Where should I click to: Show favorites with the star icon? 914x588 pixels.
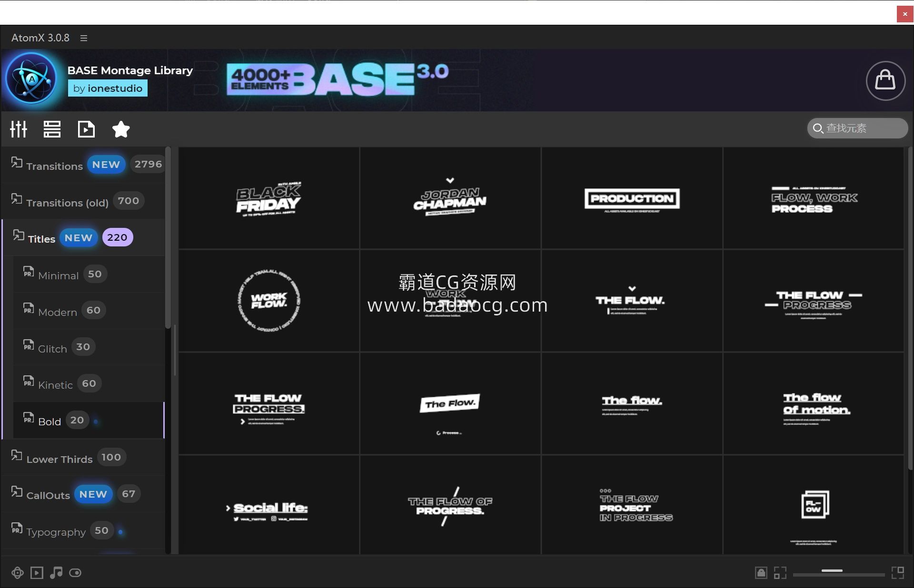click(121, 129)
